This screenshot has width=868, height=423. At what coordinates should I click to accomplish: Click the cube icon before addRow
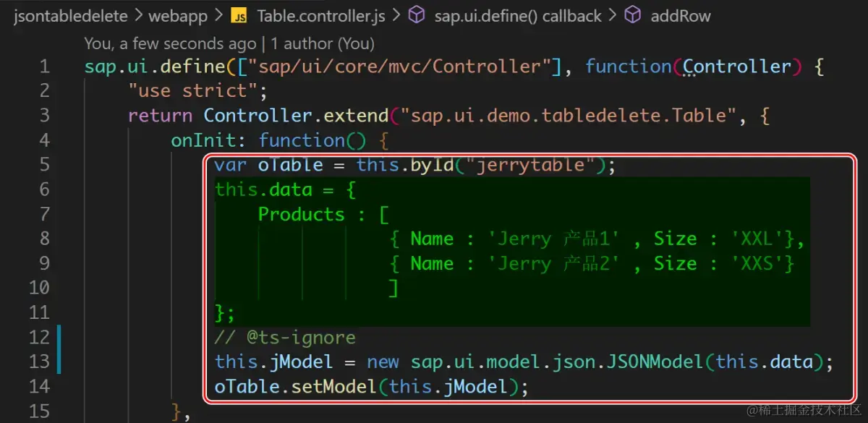(633, 15)
